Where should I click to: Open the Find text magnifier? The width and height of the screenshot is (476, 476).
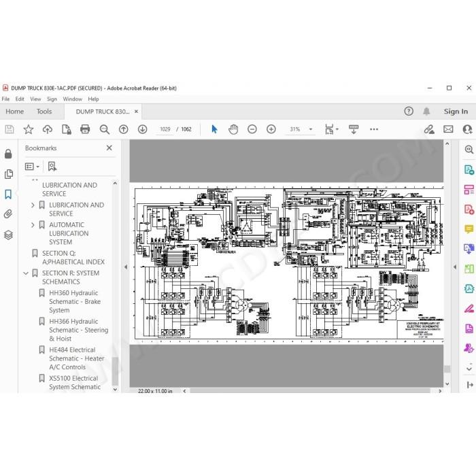[x=105, y=129]
